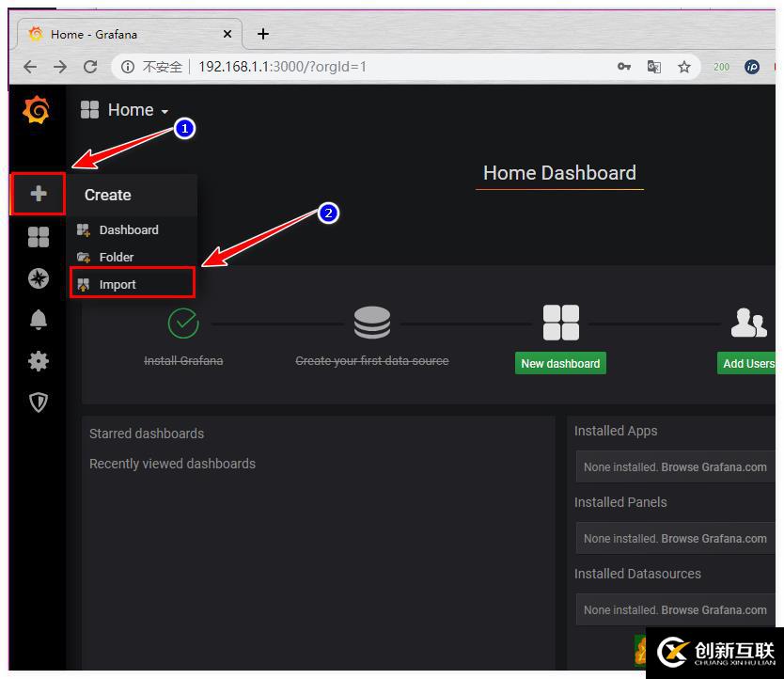Screen dimensions: 784x679
Task: Click the translate page icon
Action: pos(654,67)
